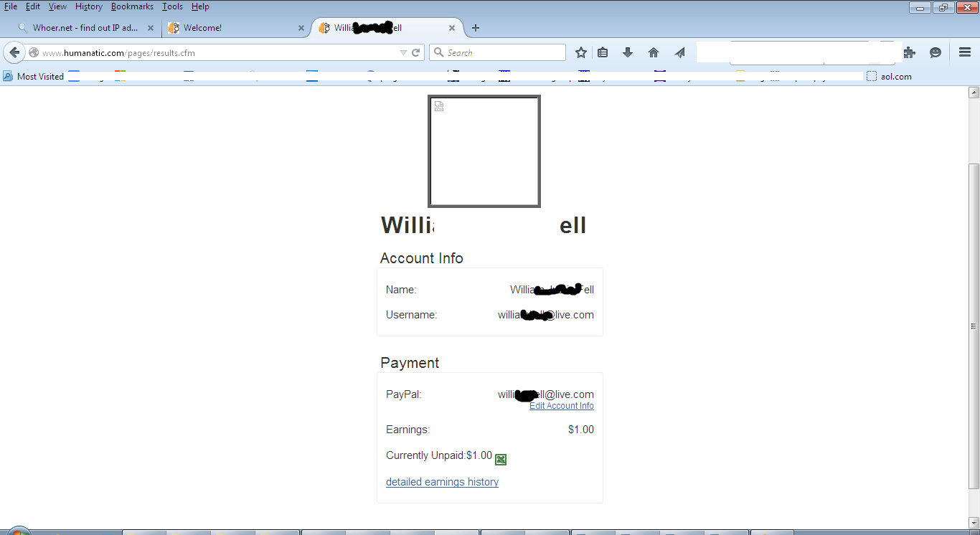Click the magnifier in the Search box

pyautogui.click(x=438, y=52)
